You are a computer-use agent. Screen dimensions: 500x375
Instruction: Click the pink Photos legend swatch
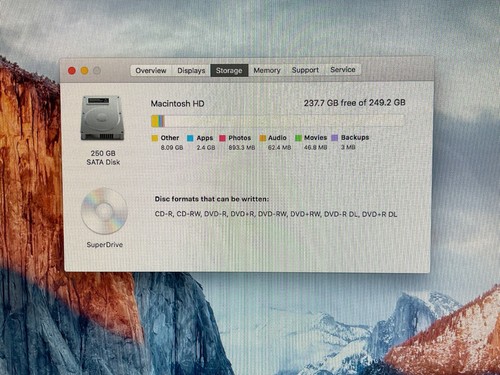coord(222,138)
